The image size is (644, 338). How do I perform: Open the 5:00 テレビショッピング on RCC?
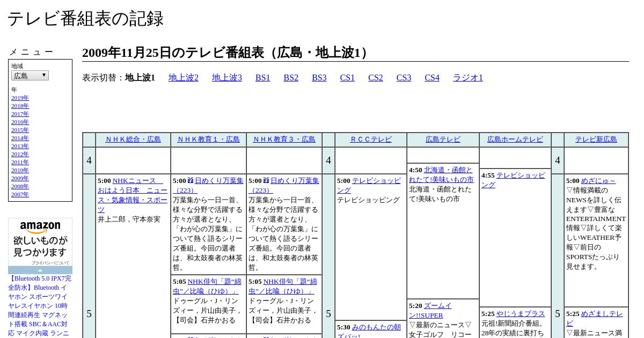point(369,186)
